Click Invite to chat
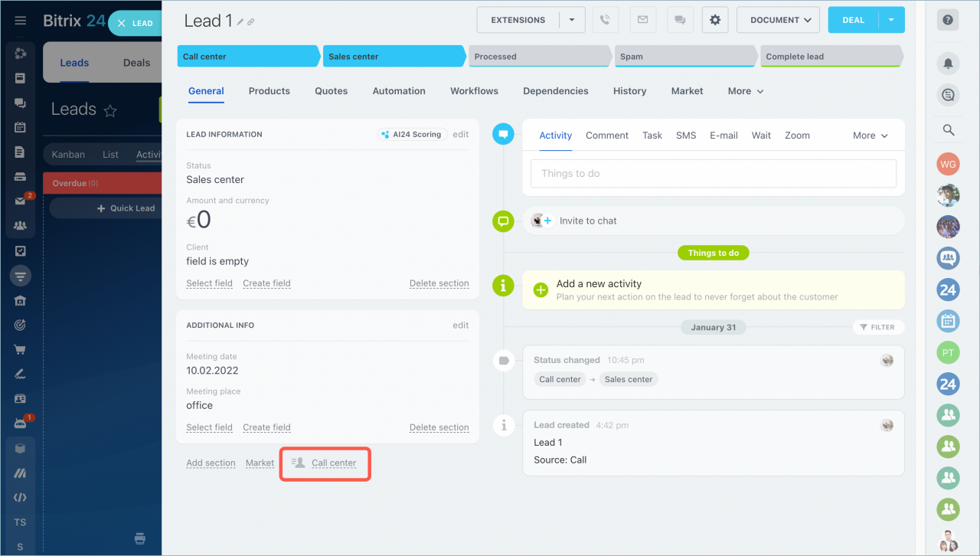Image resolution: width=980 pixels, height=556 pixels. click(x=588, y=221)
